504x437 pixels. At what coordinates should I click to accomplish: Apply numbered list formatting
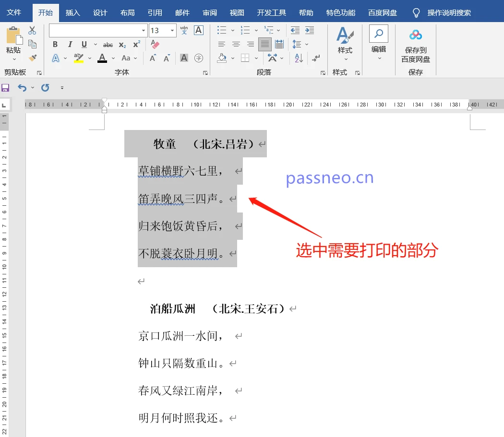click(x=245, y=30)
